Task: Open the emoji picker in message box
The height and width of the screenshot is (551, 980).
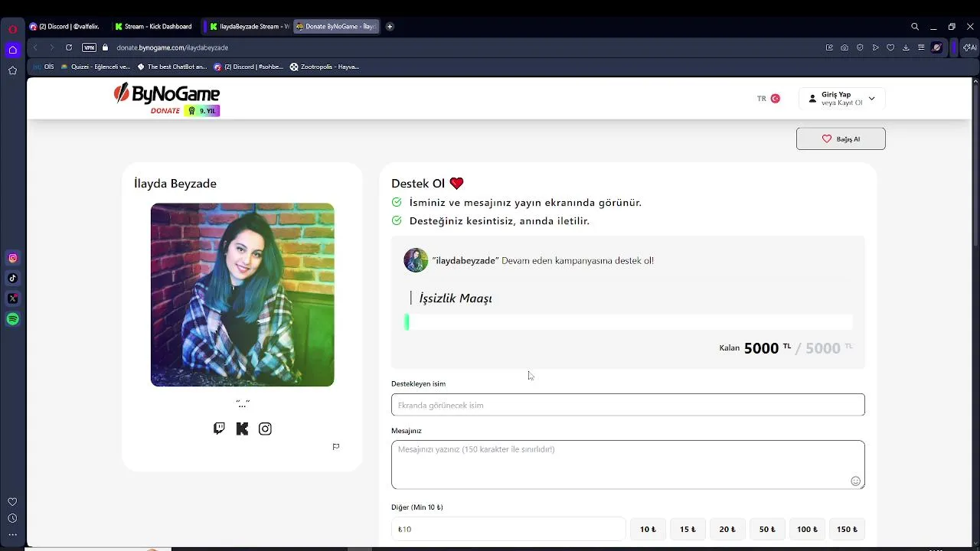Action: [x=855, y=481]
